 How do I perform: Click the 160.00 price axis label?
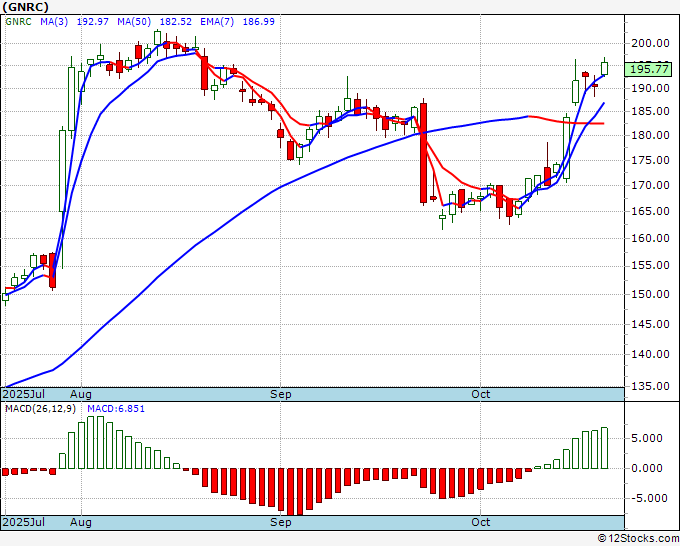click(x=650, y=238)
